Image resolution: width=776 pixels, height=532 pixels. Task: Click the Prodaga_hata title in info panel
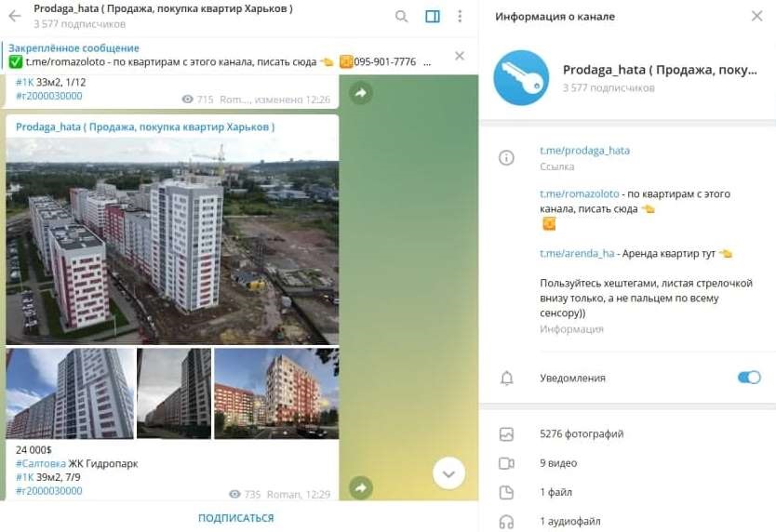(x=660, y=70)
